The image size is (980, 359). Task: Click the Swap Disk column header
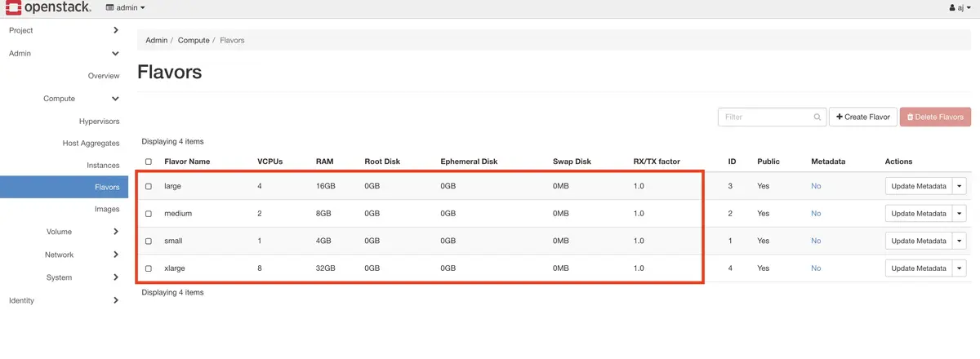pos(572,162)
